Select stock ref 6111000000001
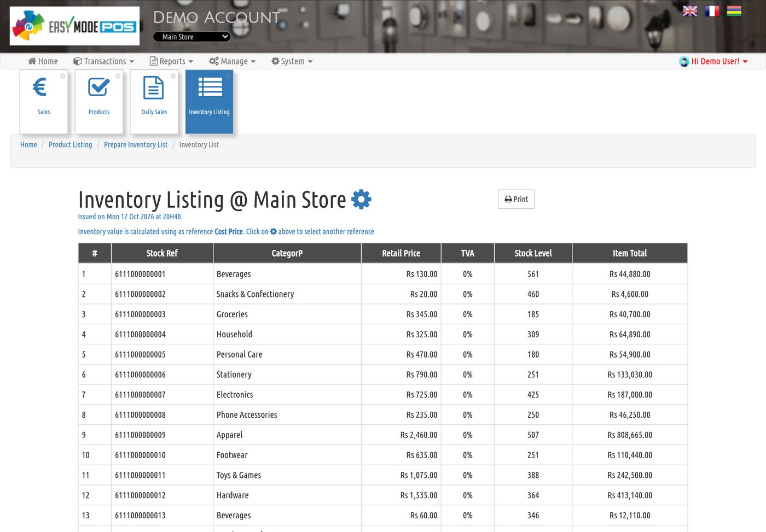 [x=140, y=274]
